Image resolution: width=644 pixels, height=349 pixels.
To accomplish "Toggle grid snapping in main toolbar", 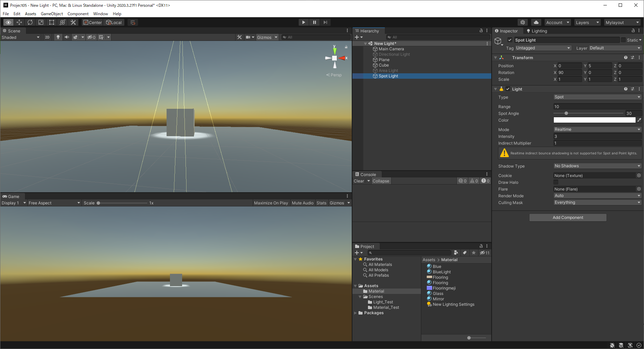I will click(133, 22).
